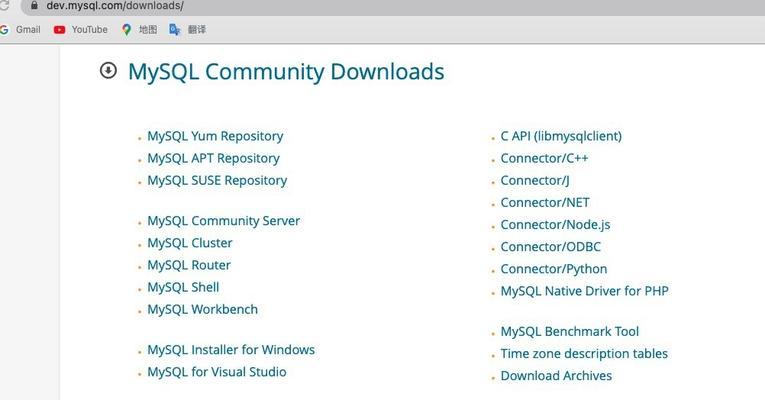Viewport: 765px width, 400px height.
Task: Open MySQL Yum Repository link
Action: coord(215,136)
